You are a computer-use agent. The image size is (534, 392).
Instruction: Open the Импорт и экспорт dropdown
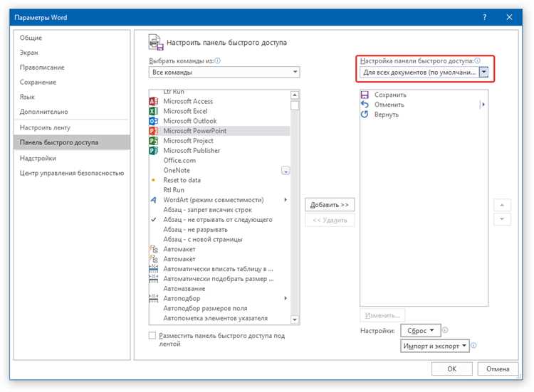[434, 346]
